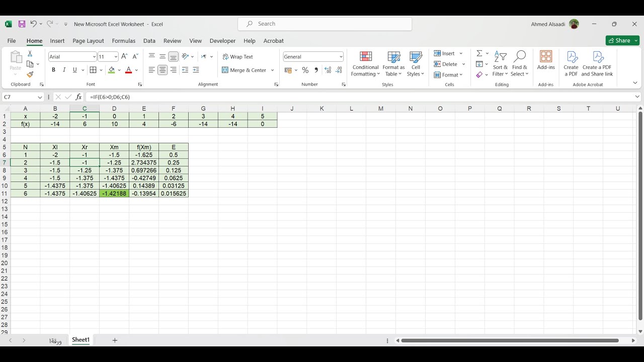Toggle Wrap Text
The height and width of the screenshot is (362, 644).
click(x=237, y=57)
